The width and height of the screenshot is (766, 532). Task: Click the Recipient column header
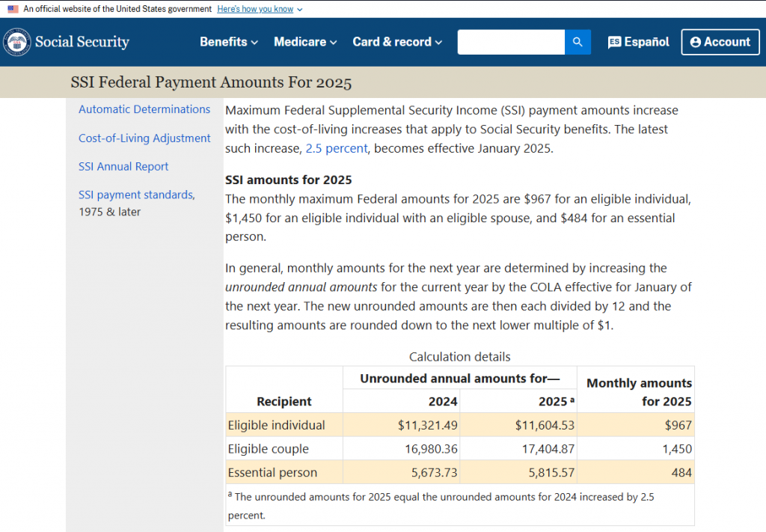click(x=284, y=401)
